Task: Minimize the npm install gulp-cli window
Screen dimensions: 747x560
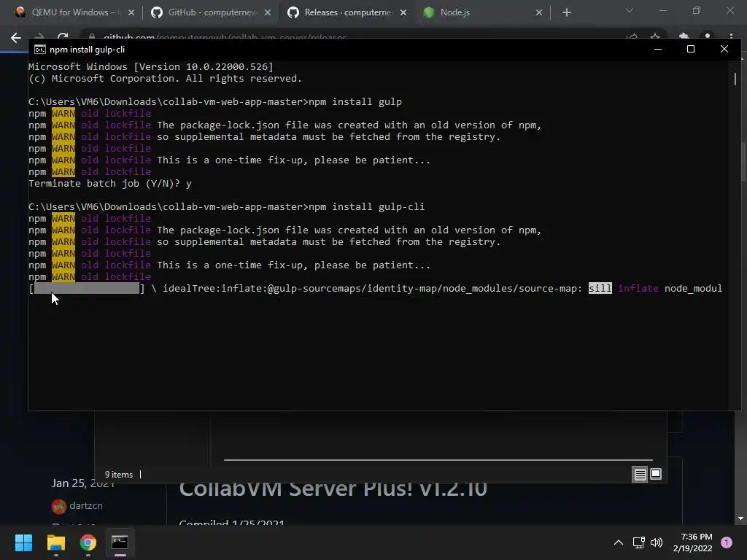Action: point(658,49)
